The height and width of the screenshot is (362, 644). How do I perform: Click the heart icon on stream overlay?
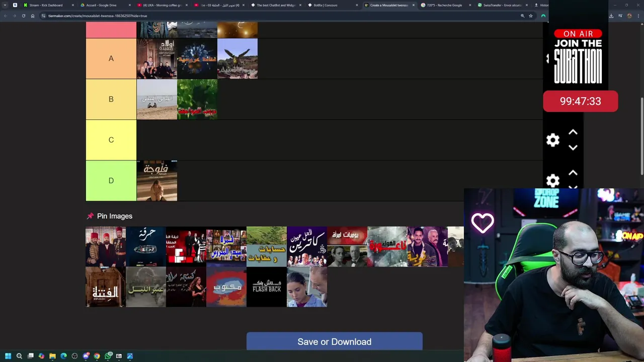(x=482, y=223)
